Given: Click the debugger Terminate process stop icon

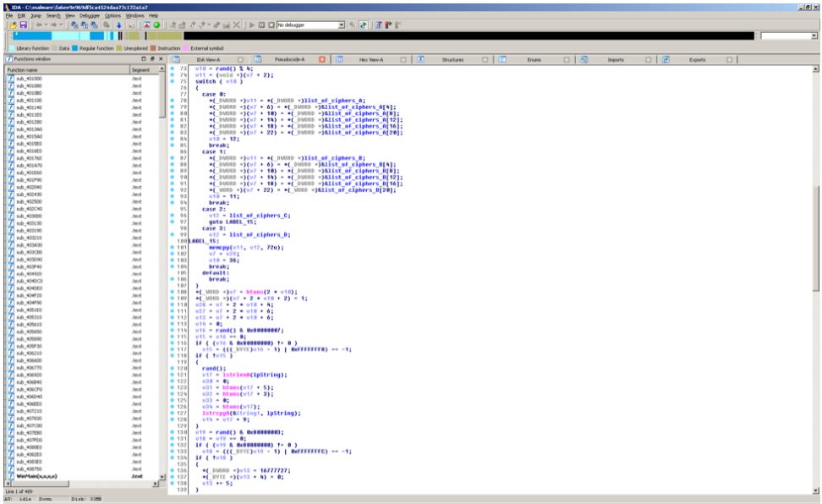Looking at the screenshot, I should tap(271, 25).
